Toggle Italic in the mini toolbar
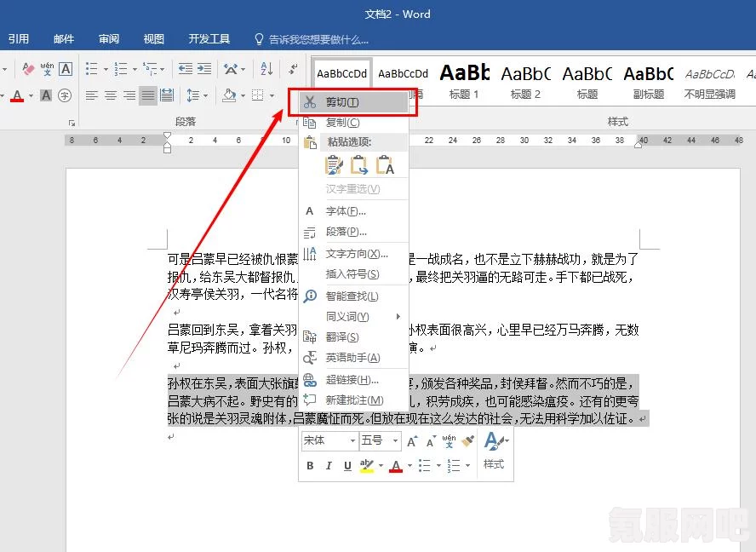Viewport: 756px width, 552px height. (329, 466)
